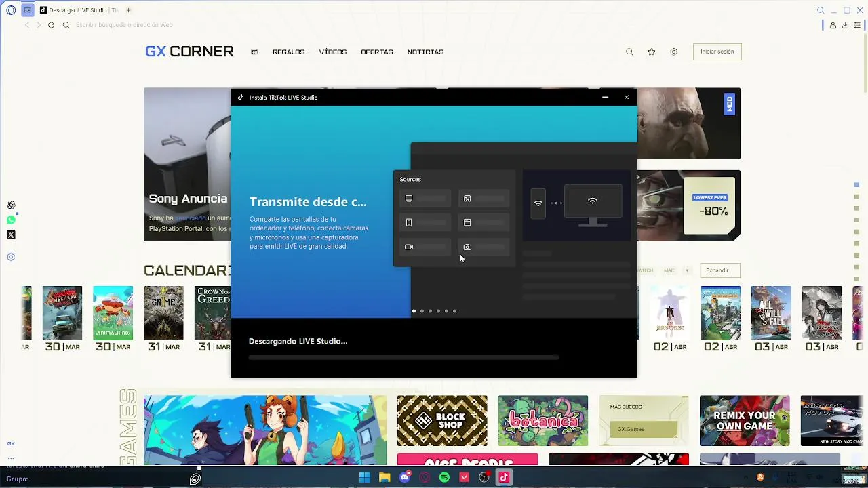
Task: Click the phone source icon in installer
Action: (409, 222)
